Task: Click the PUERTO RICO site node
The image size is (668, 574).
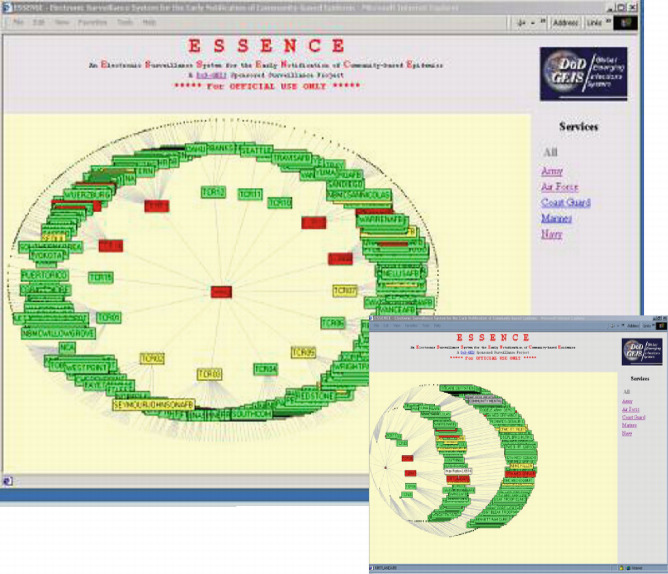Action: point(44,274)
